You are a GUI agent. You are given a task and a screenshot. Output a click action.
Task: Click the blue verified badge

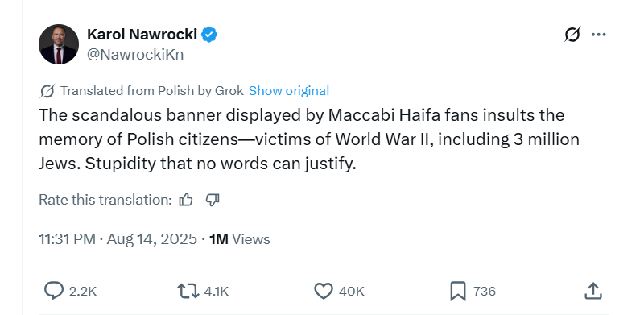pos(209,35)
